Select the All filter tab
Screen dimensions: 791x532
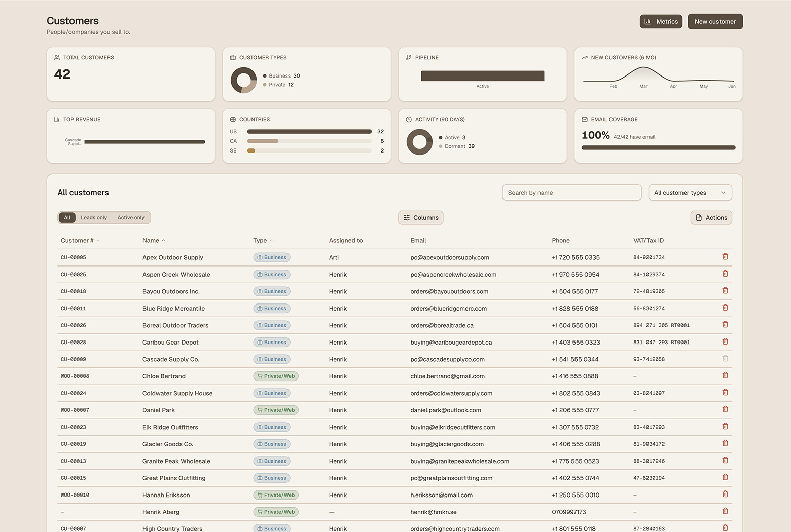point(67,218)
